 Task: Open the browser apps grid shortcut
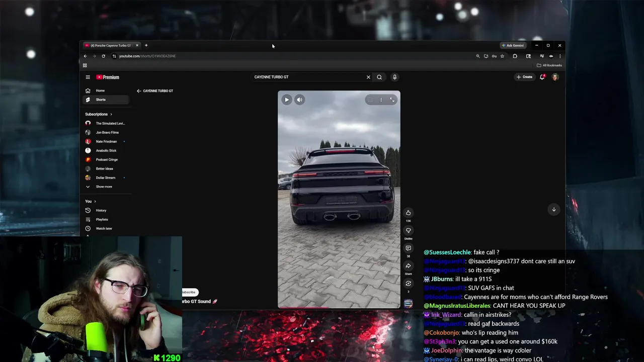coord(85,65)
